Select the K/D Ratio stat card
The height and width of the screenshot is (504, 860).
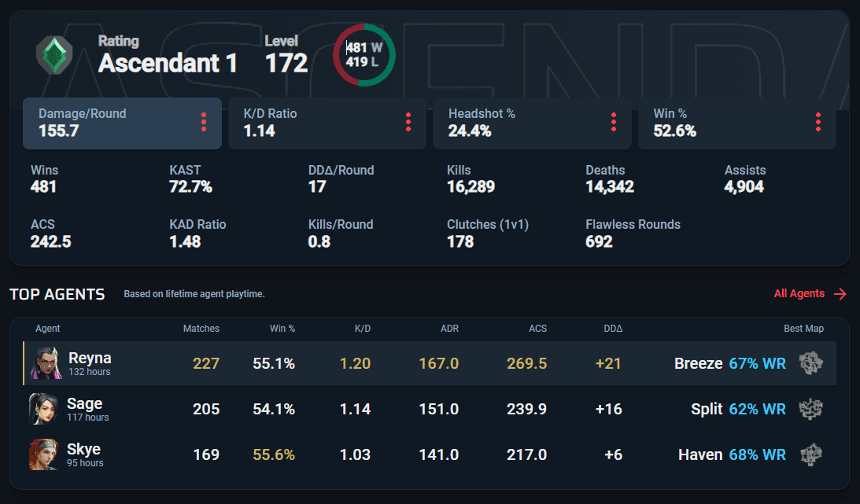[x=327, y=123]
